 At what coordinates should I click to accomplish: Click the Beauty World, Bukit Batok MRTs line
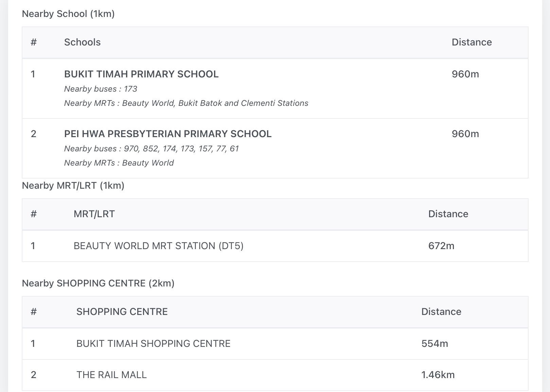click(x=186, y=103)
